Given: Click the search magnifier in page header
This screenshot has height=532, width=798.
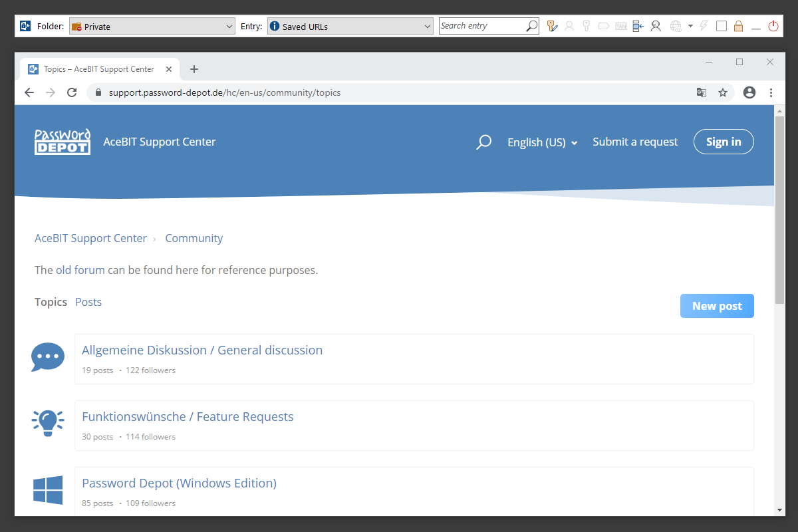Looking at the screenshot, I should pyautogui.click(x=483, y=142).
